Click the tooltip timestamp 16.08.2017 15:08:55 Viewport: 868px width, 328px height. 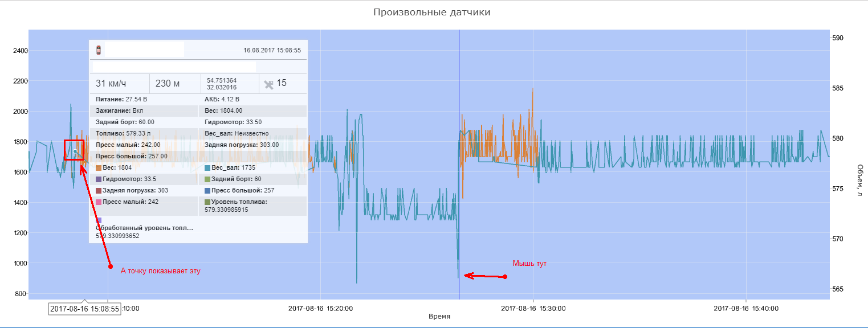click(x=272, y=50)
